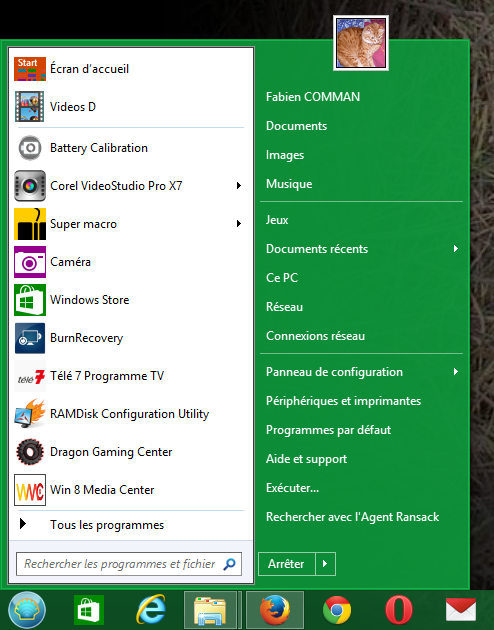Click the Firefox icon in the taskbar
Image resolution: width=494 pixels, height=630 pixels.
(x=275, y=610)
